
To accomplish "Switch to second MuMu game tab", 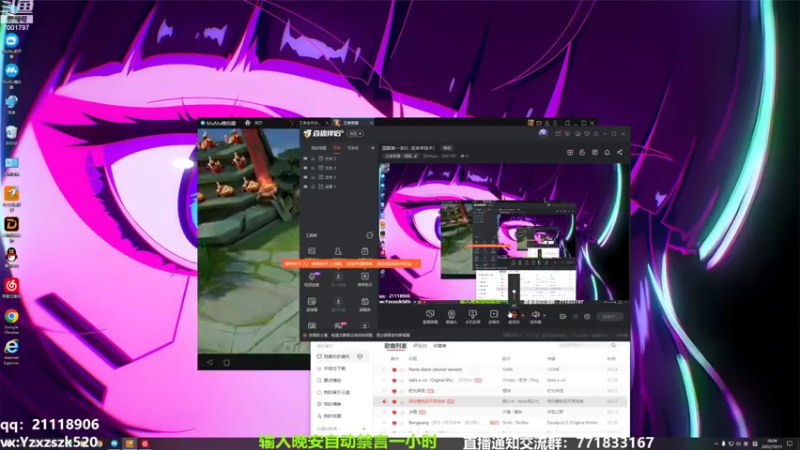I will point(353,123).
